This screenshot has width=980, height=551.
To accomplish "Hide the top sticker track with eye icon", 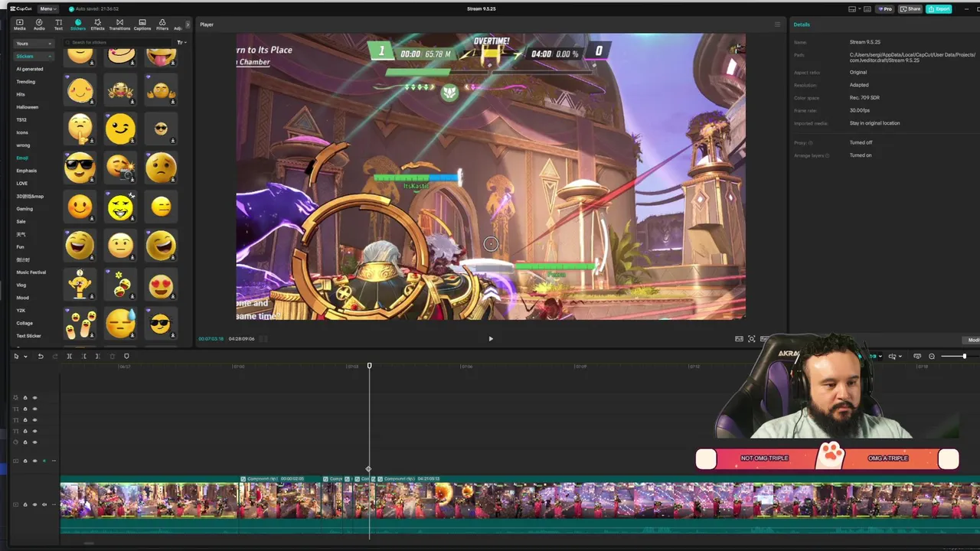I will coord(34,398).
